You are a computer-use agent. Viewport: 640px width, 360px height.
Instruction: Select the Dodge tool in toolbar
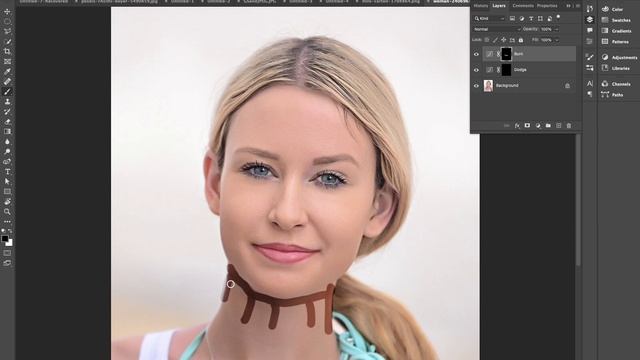[x=7, y=151]
